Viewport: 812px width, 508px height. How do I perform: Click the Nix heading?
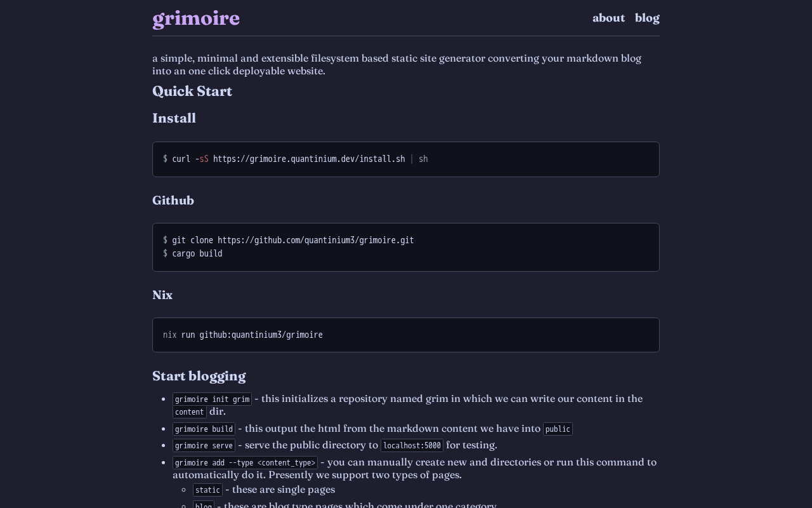[x=162, y=295]
